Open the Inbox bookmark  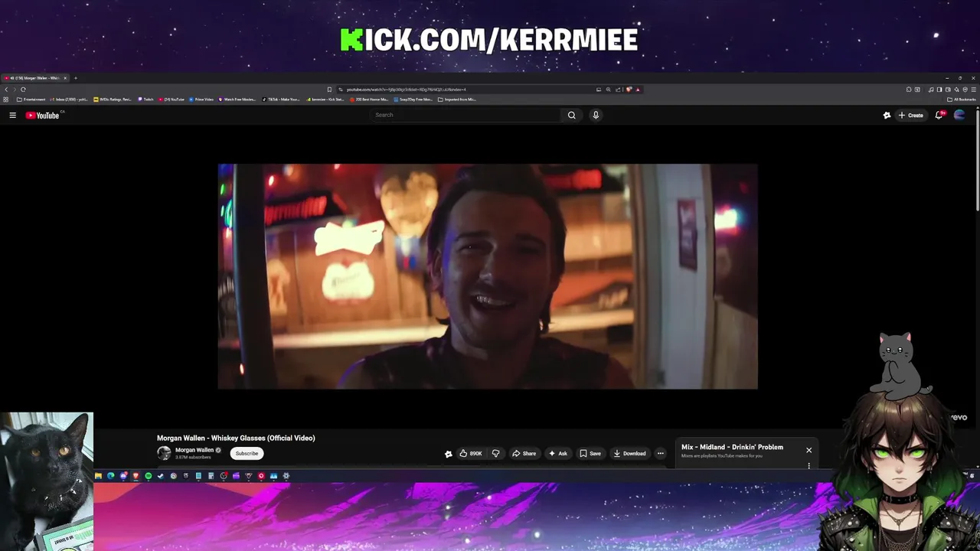coord(69,99)
